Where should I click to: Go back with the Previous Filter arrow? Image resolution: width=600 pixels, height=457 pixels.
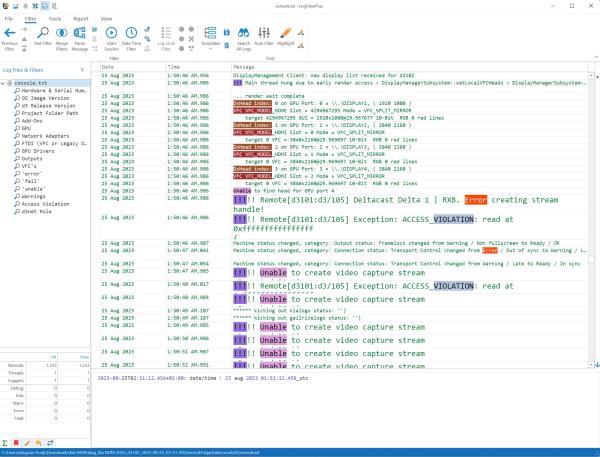coord(10,38)
